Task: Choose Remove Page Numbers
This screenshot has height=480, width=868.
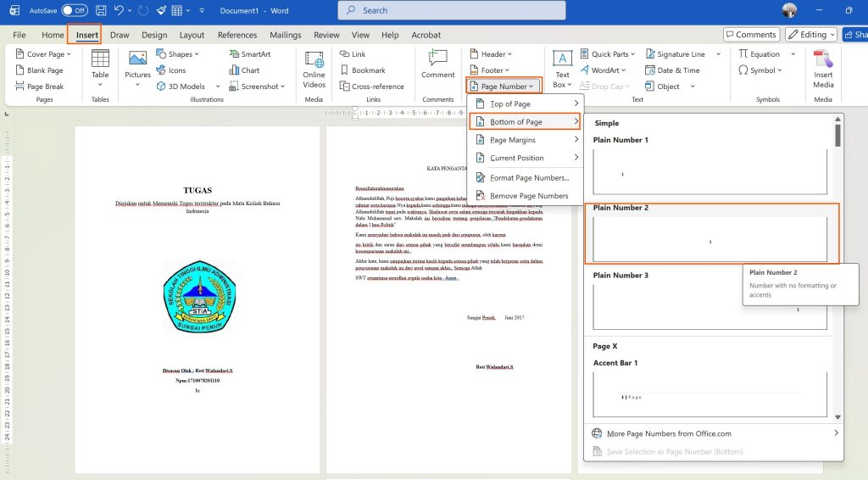Action: click(528, 196)
